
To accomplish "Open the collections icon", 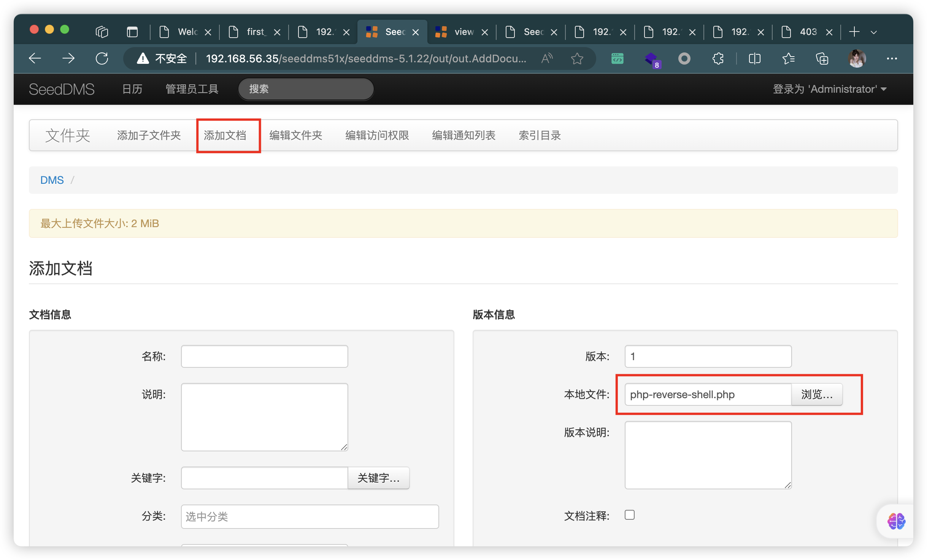I will tap(822, 59).
